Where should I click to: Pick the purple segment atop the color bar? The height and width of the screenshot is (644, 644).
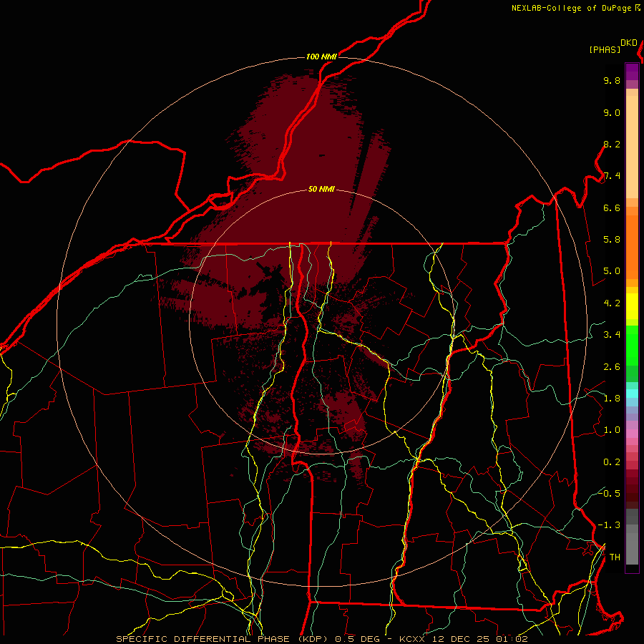point(632,72)
